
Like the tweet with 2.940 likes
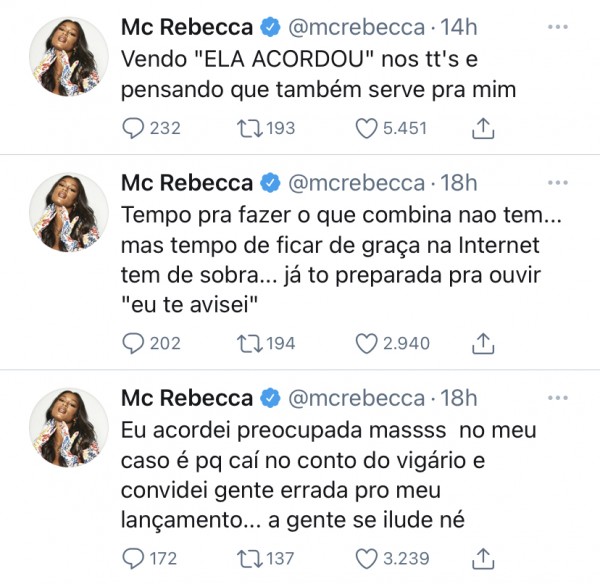coord(368,343)
